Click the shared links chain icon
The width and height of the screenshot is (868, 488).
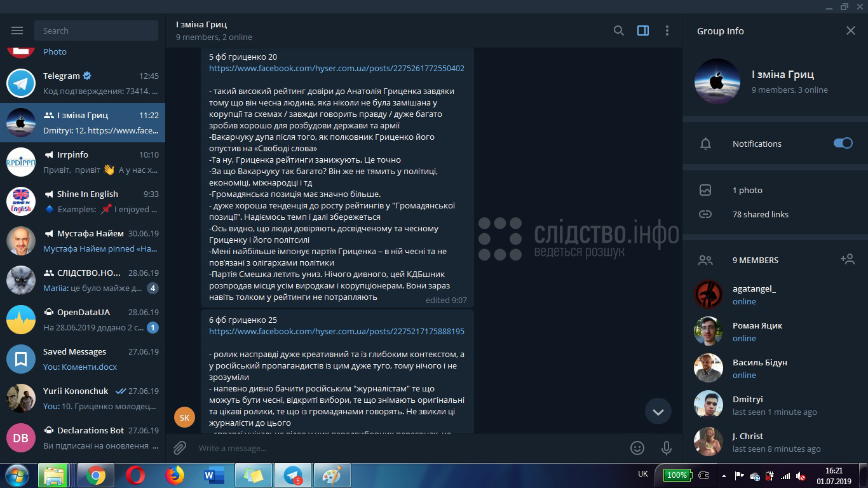[x=705, y=214]
